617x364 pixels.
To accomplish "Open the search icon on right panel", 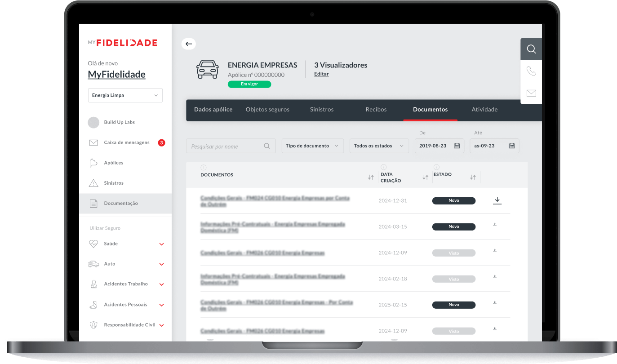I will pyautogui.click(x=531, y=49).
